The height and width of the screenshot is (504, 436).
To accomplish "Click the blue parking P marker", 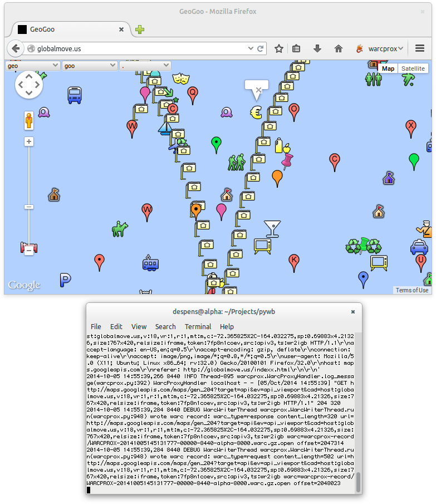I will [65, 280].
